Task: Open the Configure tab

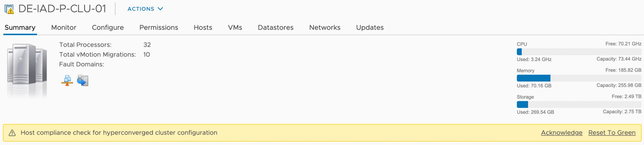Action: point(108,27)
